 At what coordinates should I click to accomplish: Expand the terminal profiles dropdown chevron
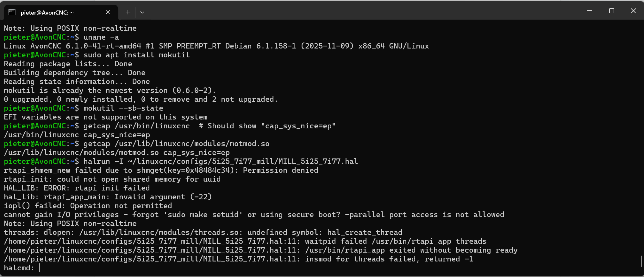(142, 12)
